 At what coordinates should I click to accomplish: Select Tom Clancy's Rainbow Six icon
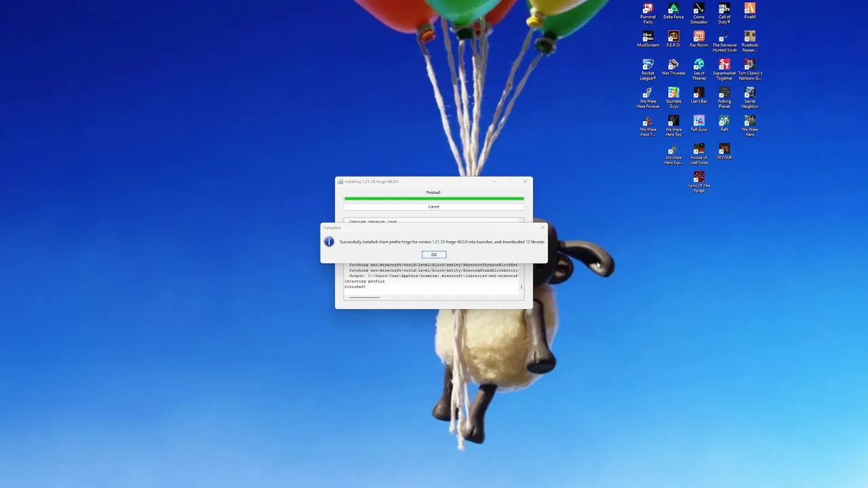(x=749, y=70)
